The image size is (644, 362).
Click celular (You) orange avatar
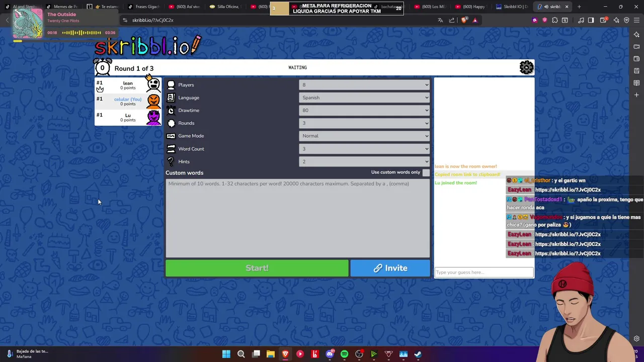click(153, 101)
